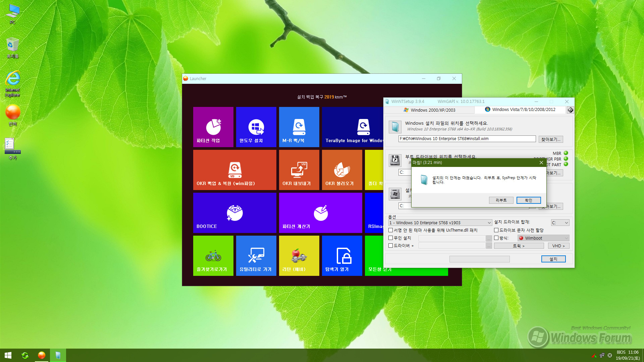Enable the unattended install checkbox
Image resolution: width=644 pixels, height=362 pixels.
pyautogui.click(x=390, y=238)
